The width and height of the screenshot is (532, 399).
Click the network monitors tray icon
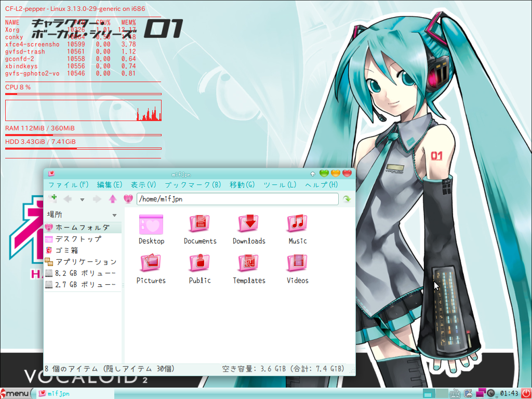(x=481, y=393)
